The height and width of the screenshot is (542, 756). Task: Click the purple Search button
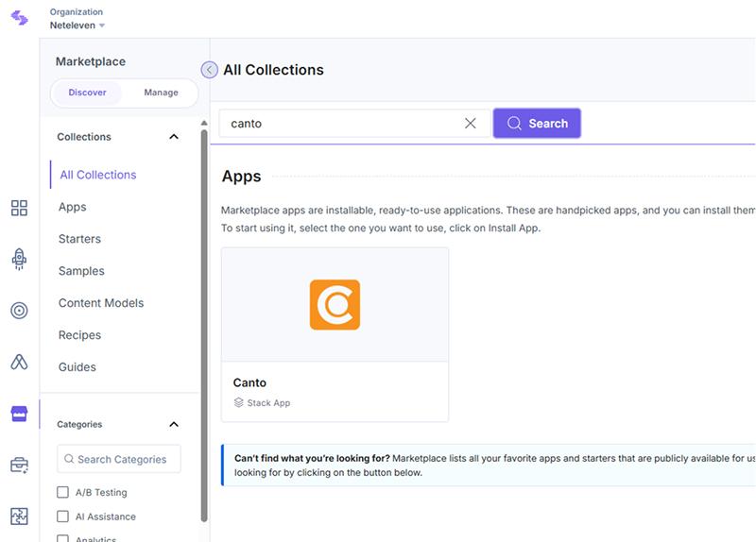537,124
